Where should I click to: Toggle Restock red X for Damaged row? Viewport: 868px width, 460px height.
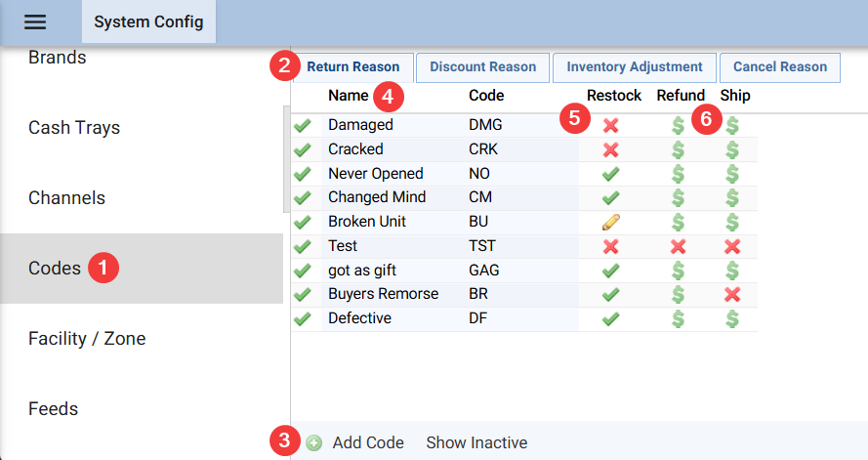611,125
